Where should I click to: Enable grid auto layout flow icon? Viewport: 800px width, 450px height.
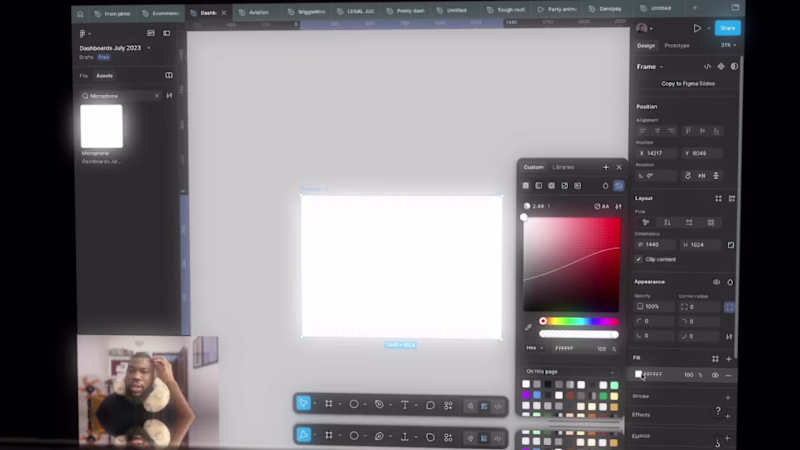tap(711, 222)
